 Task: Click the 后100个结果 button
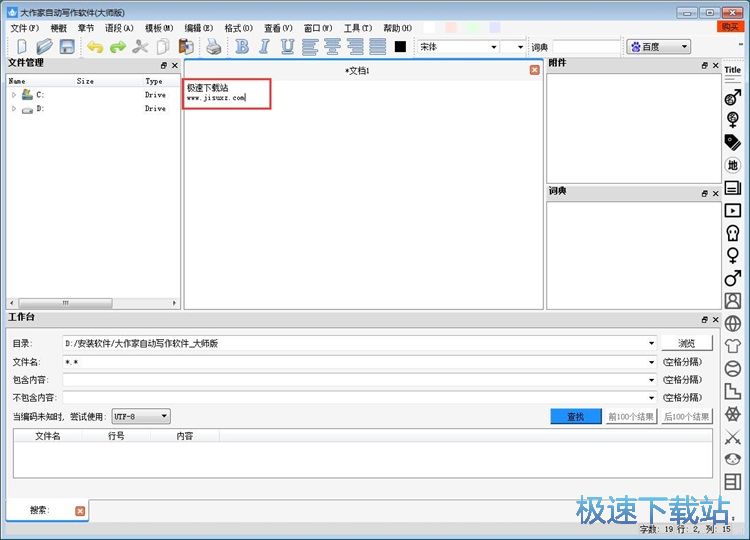tap(686, 416)
